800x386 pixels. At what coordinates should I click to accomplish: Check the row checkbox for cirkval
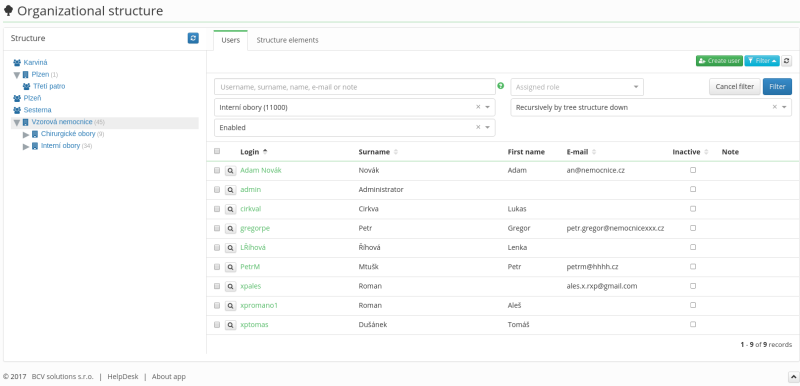[x=217, y=209]
